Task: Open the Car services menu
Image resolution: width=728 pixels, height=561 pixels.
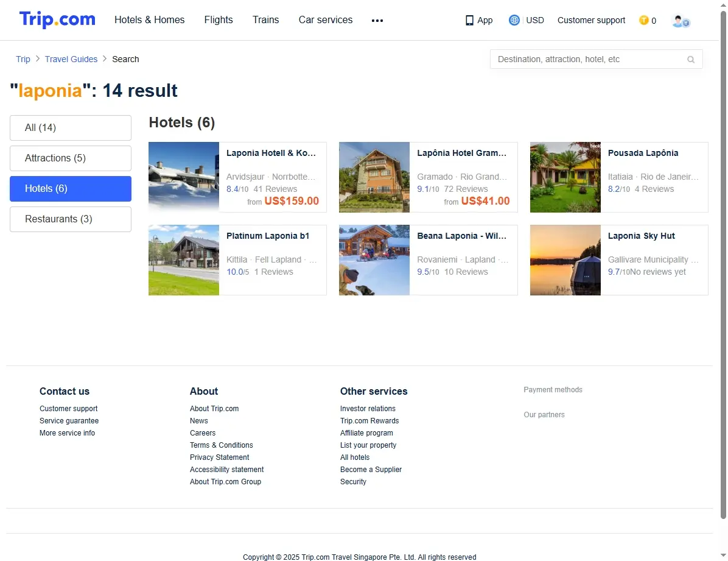Action: [326, 20]
